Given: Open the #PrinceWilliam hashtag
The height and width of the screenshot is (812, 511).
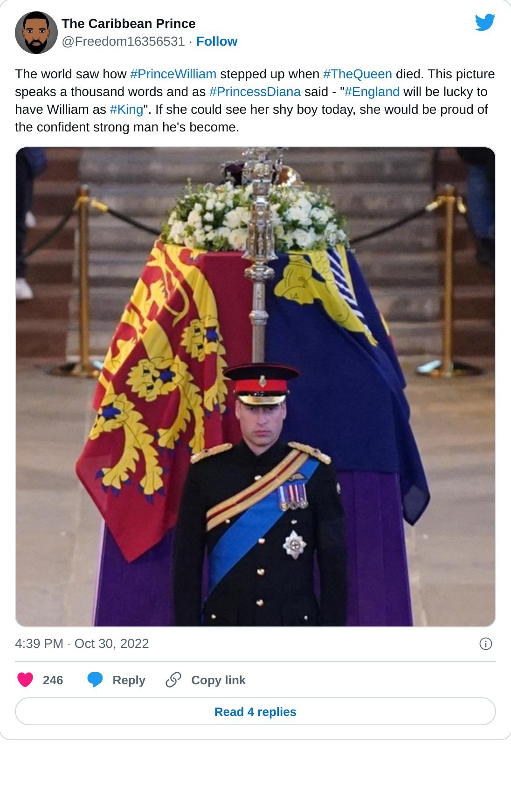Looking at the screenshot, I should (173, 74).
